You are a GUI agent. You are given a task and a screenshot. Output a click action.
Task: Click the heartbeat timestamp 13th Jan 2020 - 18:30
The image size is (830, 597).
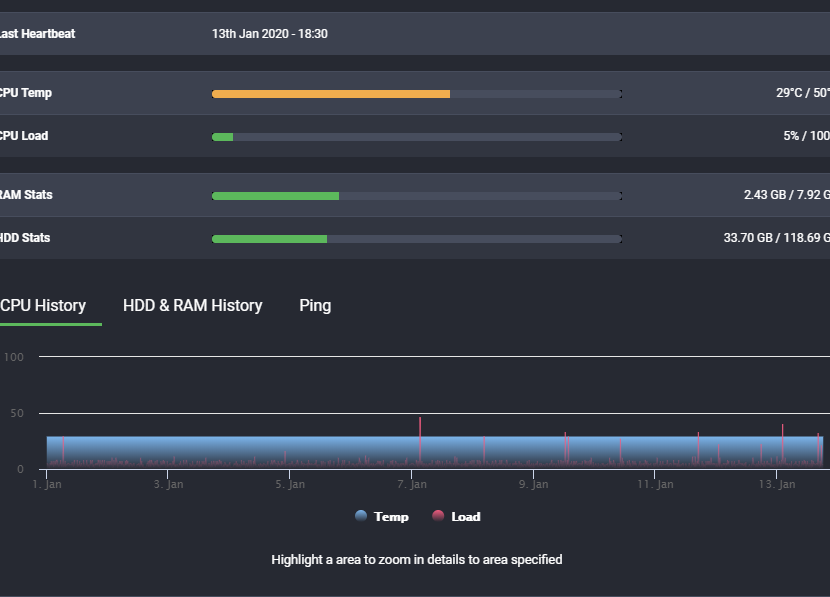(x=270, y=34)
